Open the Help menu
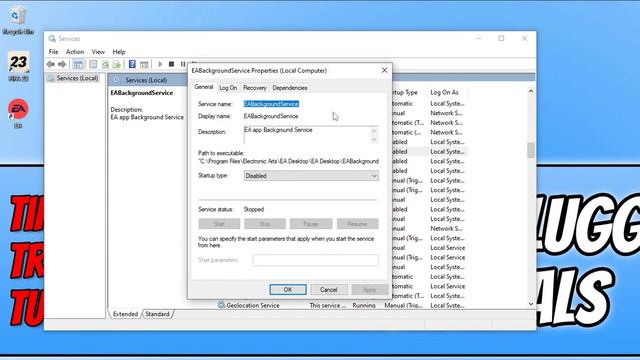 tap(119, 52)
